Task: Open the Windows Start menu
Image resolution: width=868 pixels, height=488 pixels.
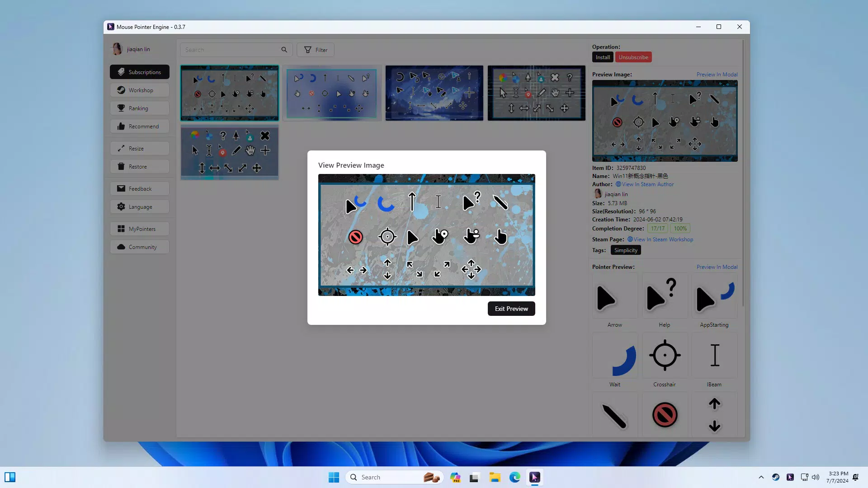Action: [334, 477]
